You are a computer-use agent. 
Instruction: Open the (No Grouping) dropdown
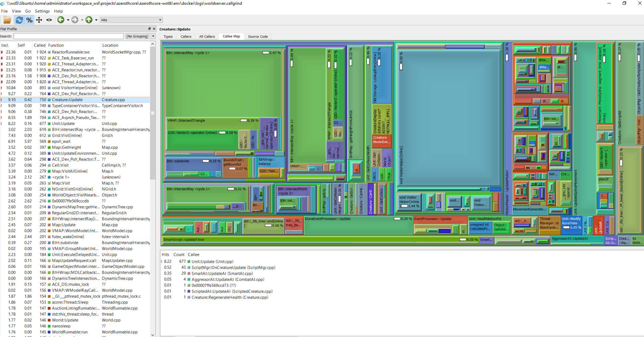coord(140,36)
